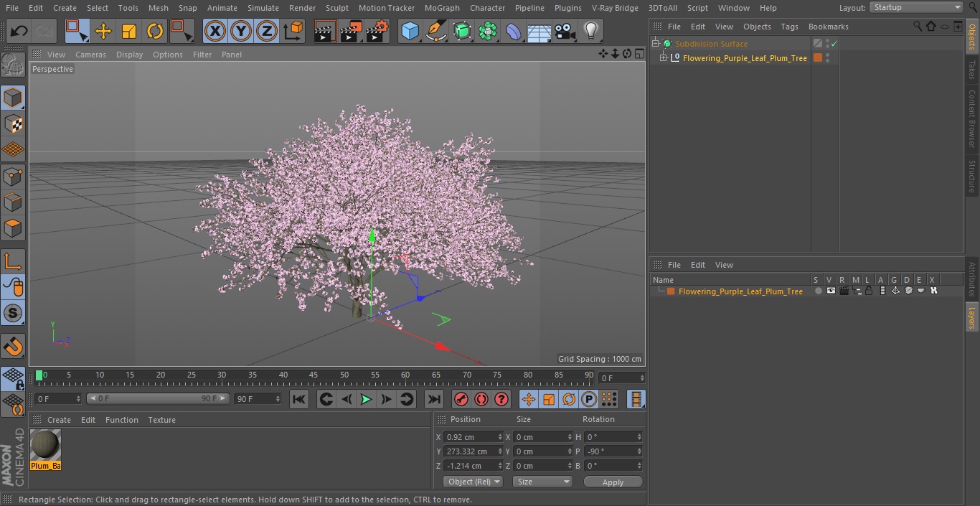Click the Spline Pen tool icon
Viewport: 980px width, 506px height.
(435, 31)
